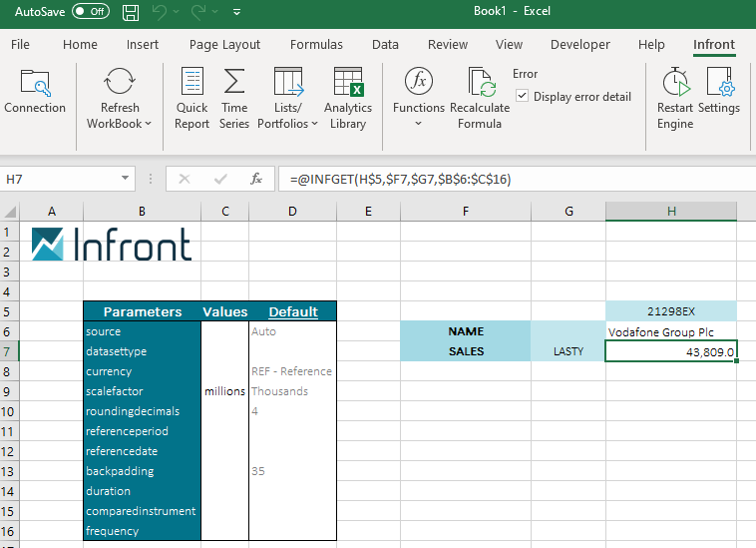The width and height of the screenshot is (756, 548).
Task: Toggle the AutoSave switch
Action: (91, 12)
